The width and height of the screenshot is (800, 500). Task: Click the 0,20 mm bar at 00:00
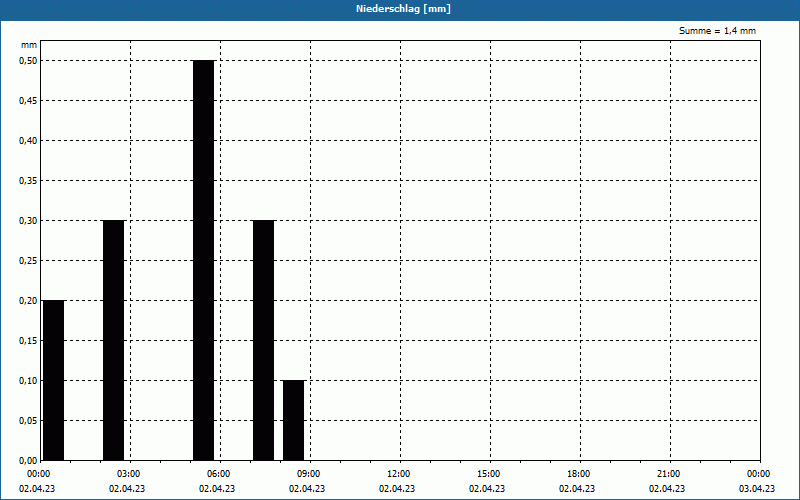(54, 381)
